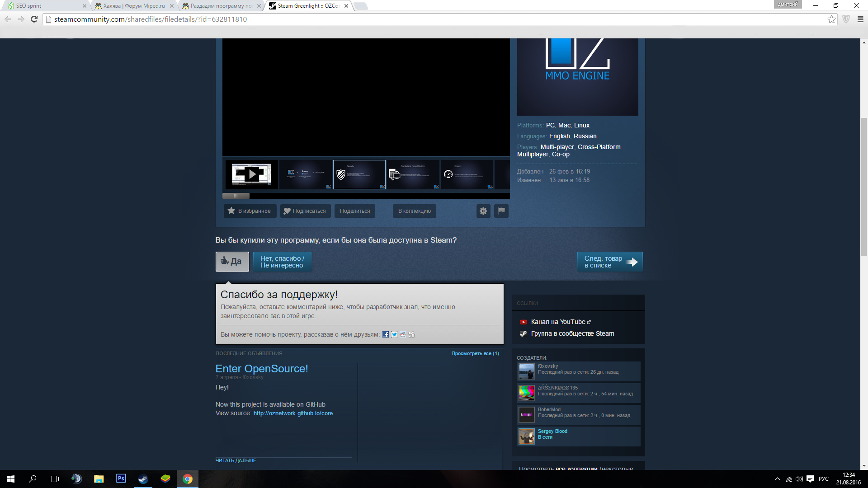This screenshot has height=488, width=868.
Task: Click Просмотреть все (1) announcements
Action: 475,353
